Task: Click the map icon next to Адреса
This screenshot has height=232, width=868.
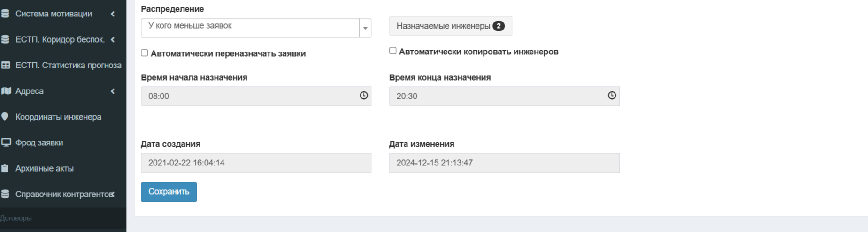Action: [6, 91]
